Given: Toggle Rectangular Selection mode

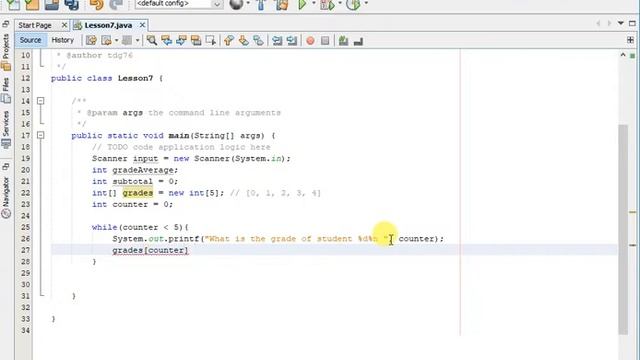Looking at the screenshot, I should point(211,40).
